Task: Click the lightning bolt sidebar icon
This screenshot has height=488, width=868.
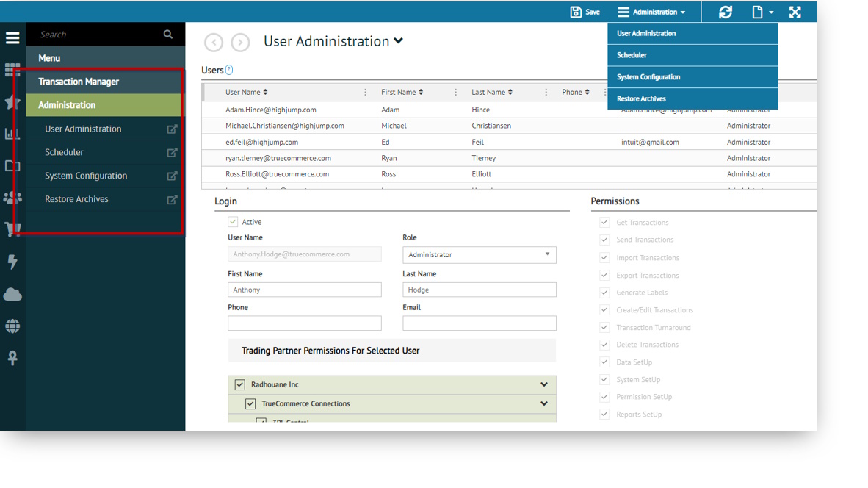Action: tap(12, 262)
